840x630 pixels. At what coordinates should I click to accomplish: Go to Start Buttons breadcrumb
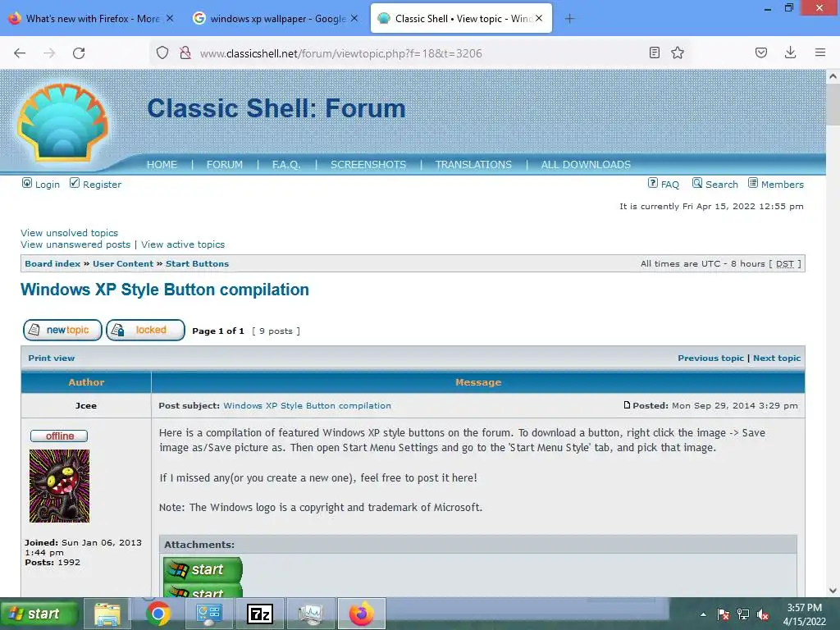197,263
